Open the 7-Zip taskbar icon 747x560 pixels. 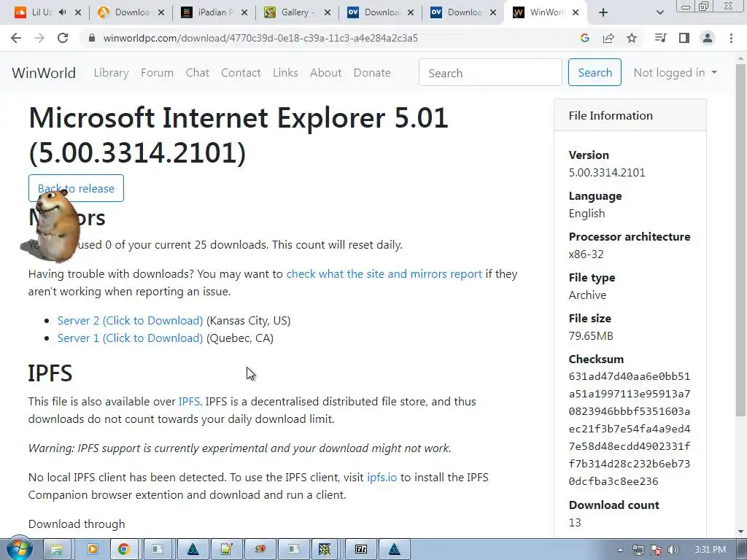click(360, 550)
